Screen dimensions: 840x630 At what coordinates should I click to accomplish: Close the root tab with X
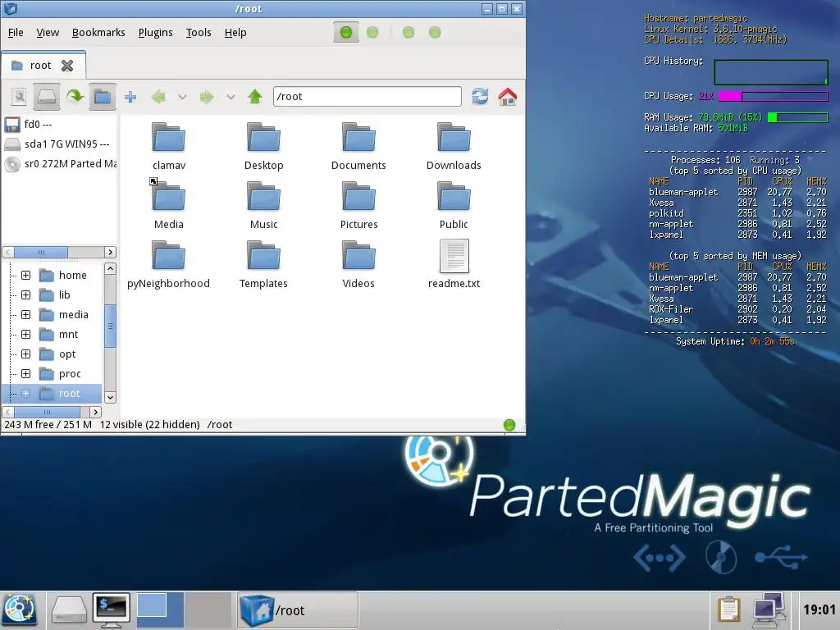tap(67, 66)
